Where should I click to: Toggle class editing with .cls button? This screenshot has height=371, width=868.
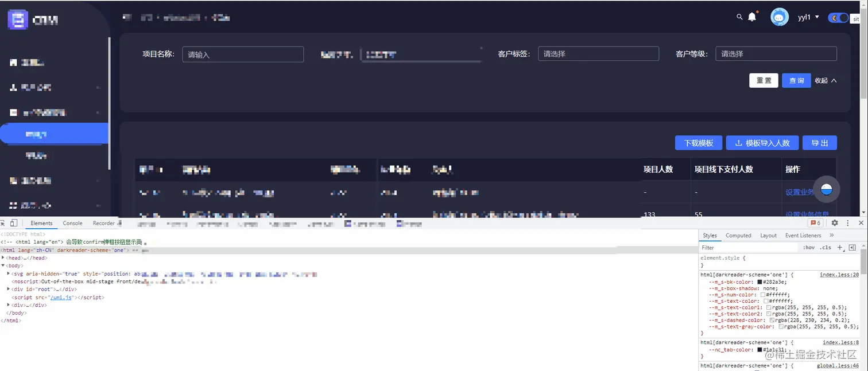click(x=826, y=247)
